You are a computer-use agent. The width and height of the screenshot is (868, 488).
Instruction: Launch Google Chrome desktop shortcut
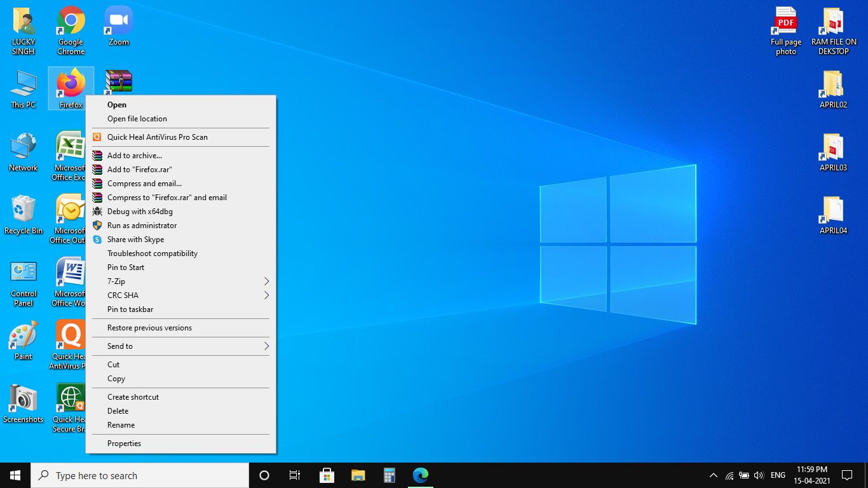[71, 30]
